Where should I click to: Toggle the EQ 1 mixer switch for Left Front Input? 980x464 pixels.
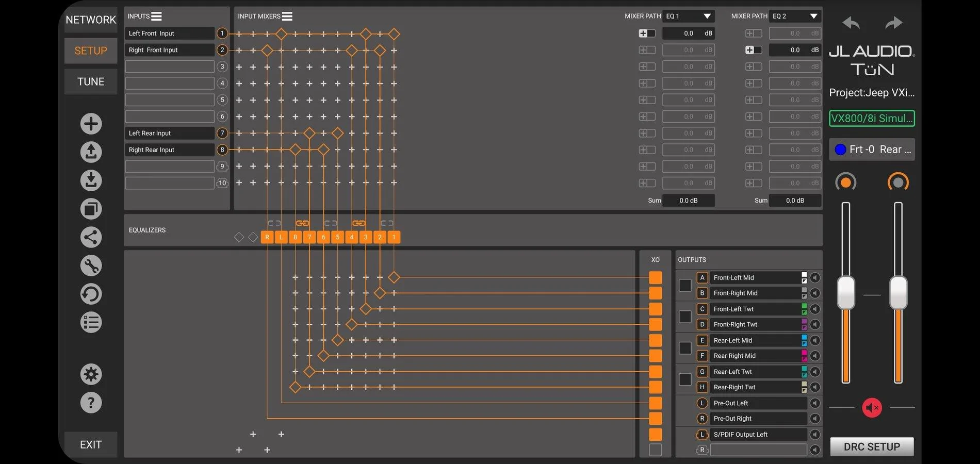click(x=647, y=34)
